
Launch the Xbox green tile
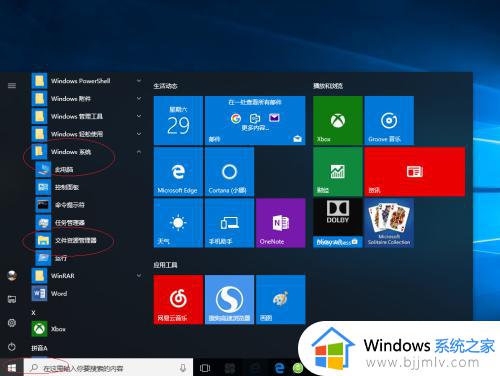pyautogui.click(x=338, y=121)
